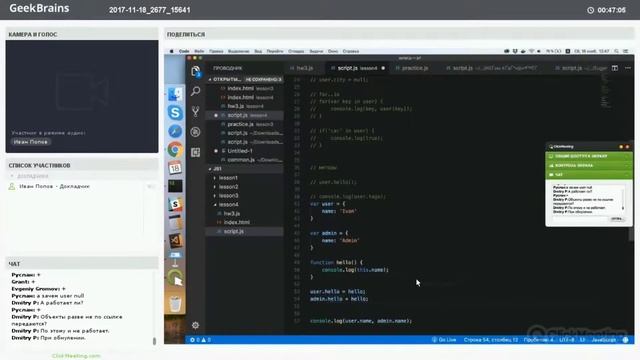Collapse the open editors section
The height and width of the screenshot is (360, 640).
click(210, 80)
